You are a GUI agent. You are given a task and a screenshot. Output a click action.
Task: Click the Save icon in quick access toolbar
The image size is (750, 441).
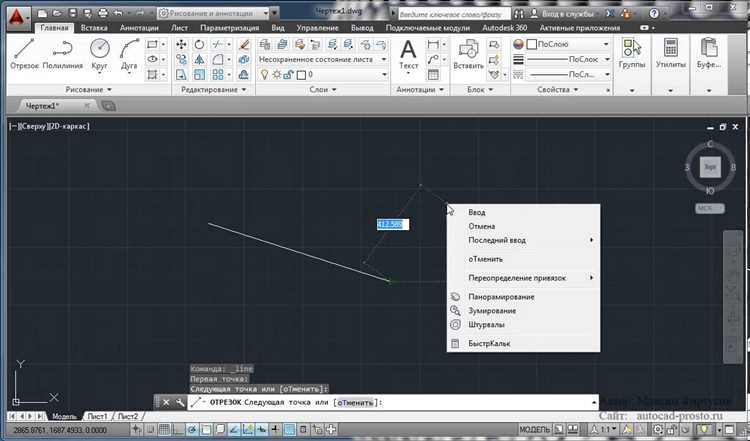point(73,13)
